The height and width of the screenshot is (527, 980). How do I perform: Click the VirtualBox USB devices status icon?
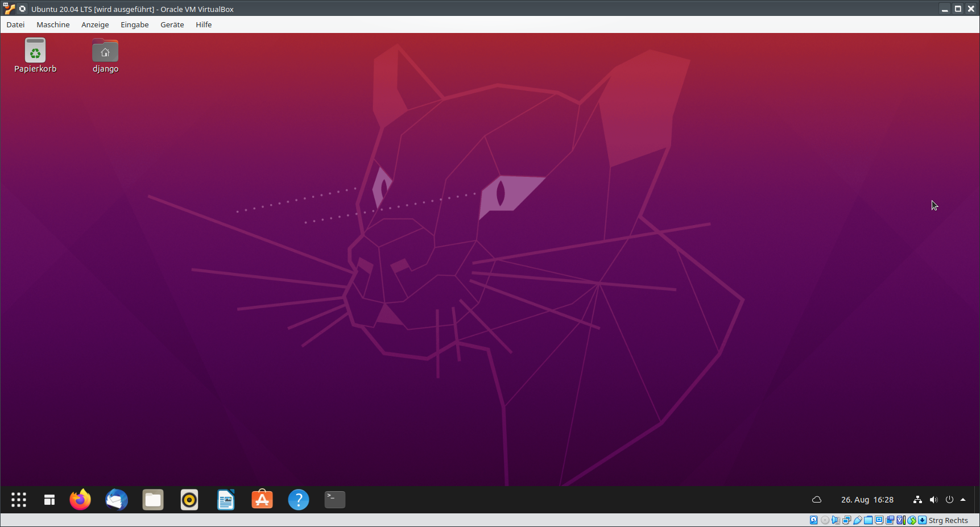click(858, 520)
